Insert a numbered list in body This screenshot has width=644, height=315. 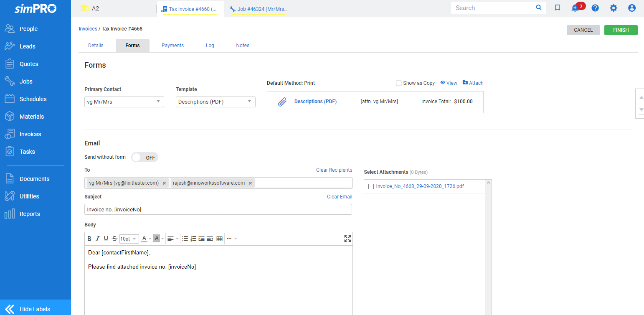(193, 239)
